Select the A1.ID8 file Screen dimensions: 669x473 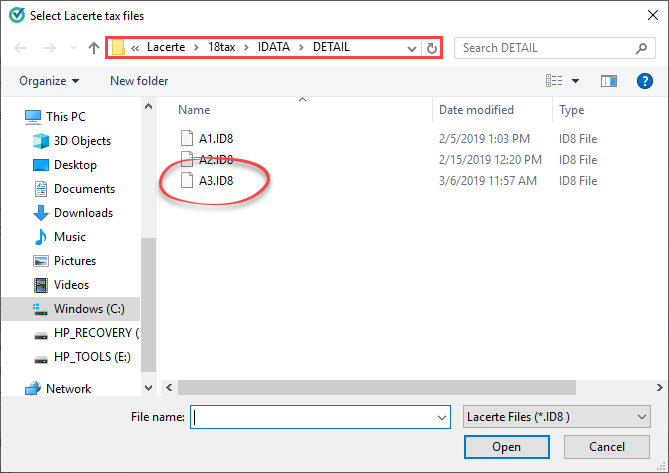216,139
